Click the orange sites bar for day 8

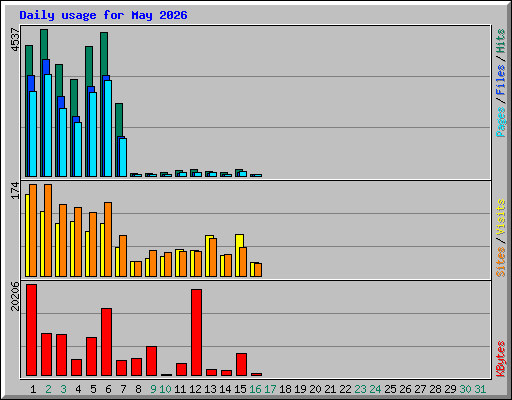(x=138, y=269)
